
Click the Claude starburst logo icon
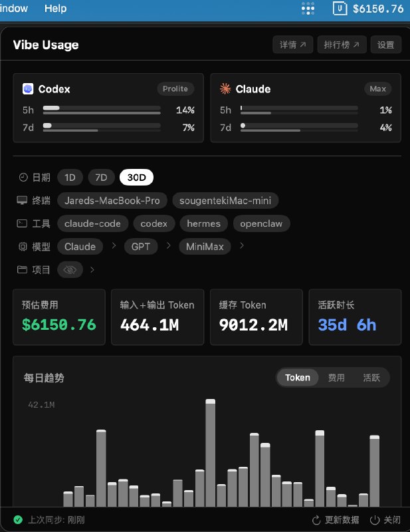pos(225,89)
